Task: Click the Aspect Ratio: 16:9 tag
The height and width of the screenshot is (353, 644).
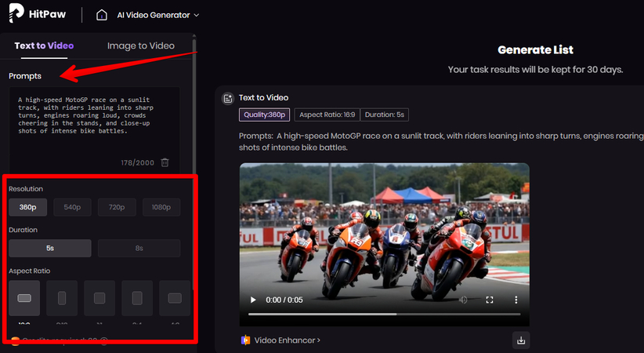Action: (327, 115)
